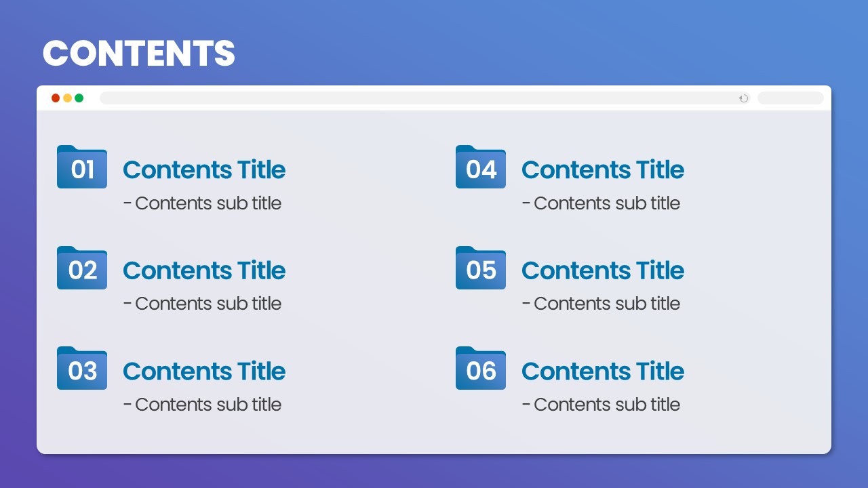This screenshot has width=868, height=488.
Task: Click the yellow window dot
Action: pos(67,98)
